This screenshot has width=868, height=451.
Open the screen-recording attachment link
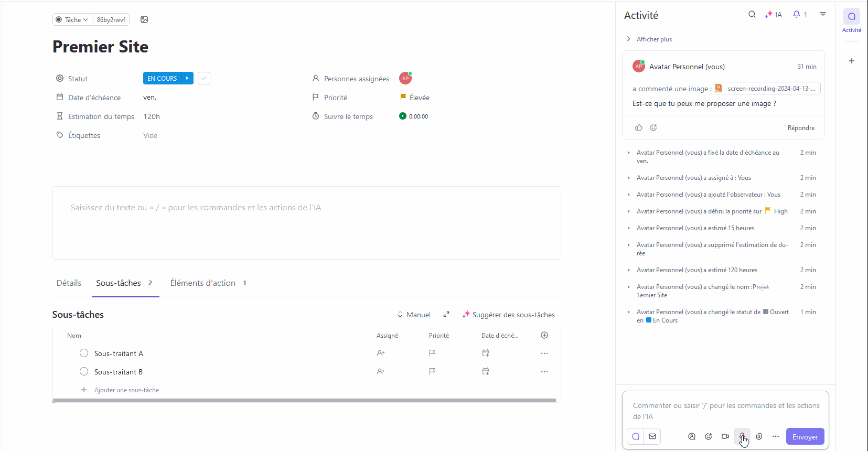pyautogui.click(x=767, y=88)
